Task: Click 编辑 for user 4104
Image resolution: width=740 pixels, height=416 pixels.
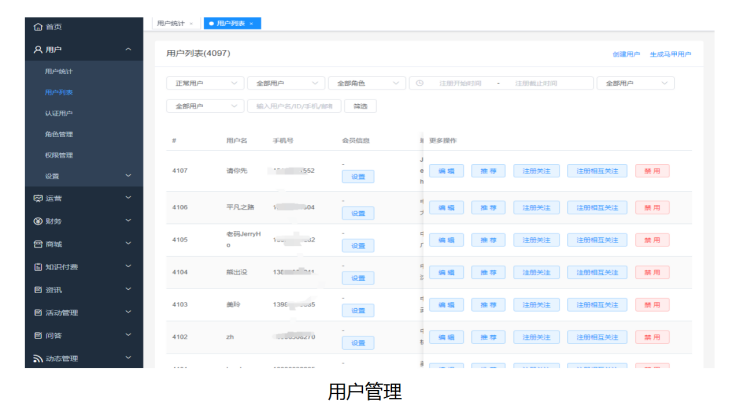Action: click(446, 272)
